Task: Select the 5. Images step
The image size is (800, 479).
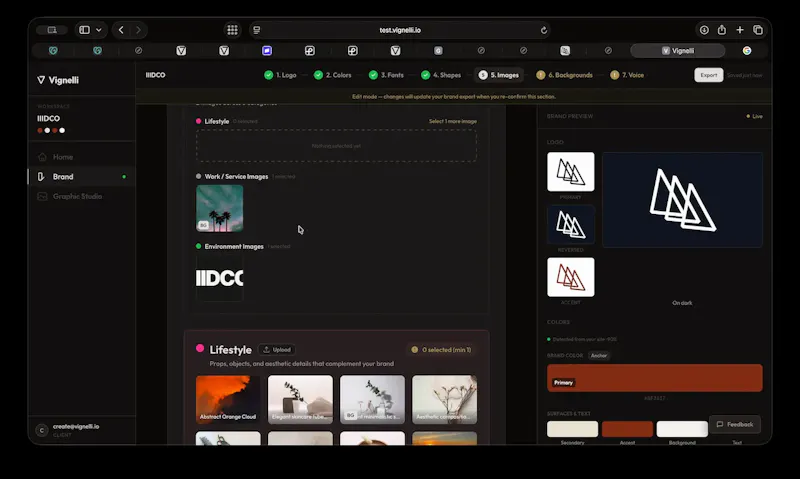Action: coord(498,75)
